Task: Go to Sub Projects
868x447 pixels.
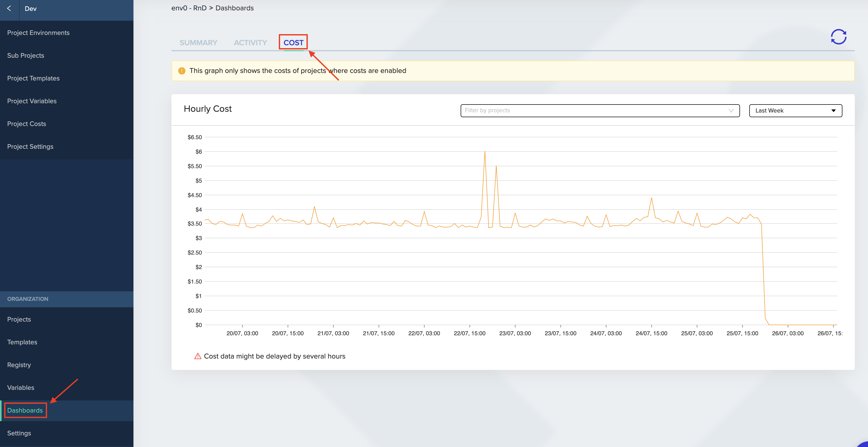Action: click(x=26, y=56)
